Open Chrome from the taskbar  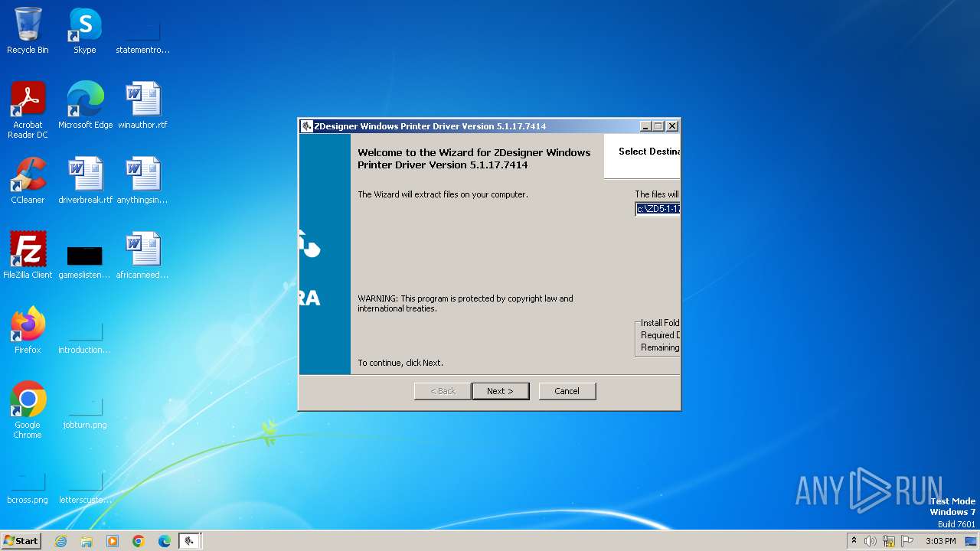139,541
